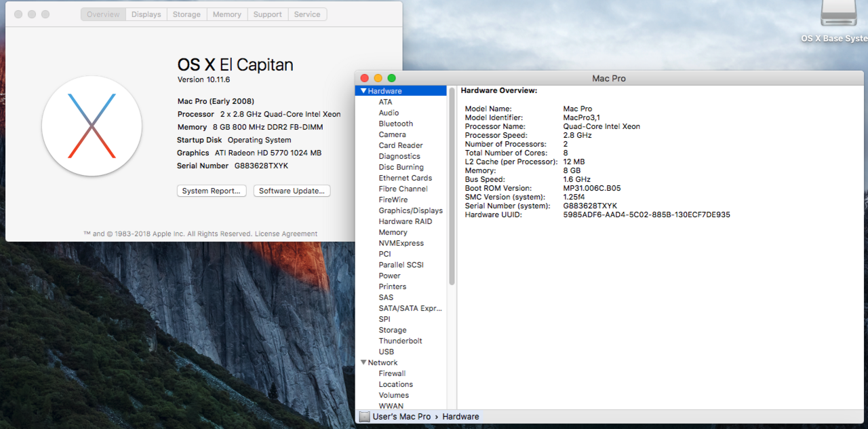Select Ethernet Cards in the sidebar
This screenshot has width=868, height=429.
click(x=406, y=178)
